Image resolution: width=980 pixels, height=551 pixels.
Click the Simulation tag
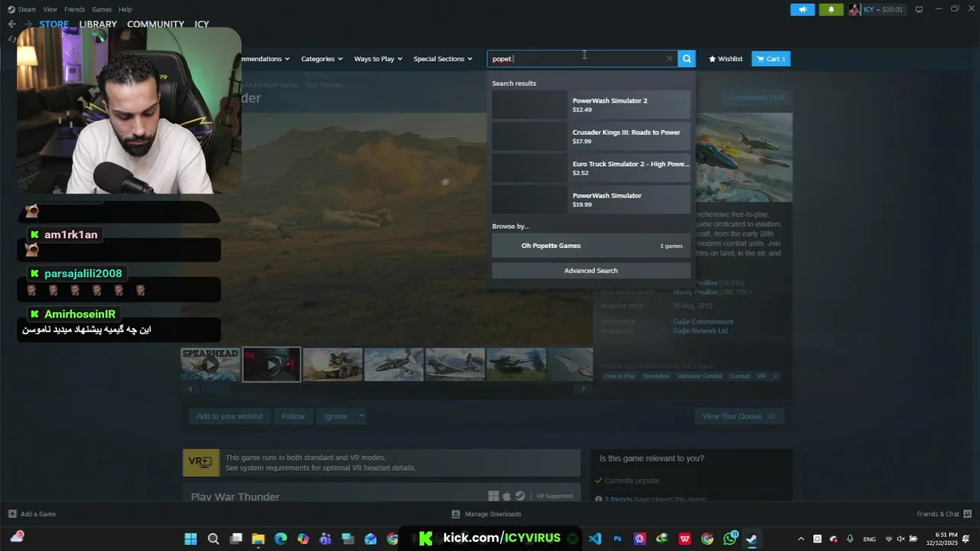656,376
